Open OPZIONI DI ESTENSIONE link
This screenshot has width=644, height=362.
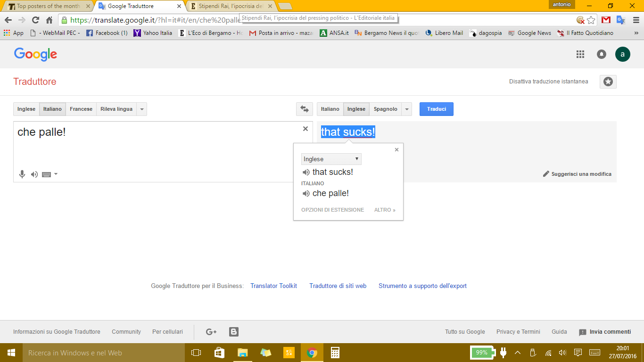(x=333, y=210)
